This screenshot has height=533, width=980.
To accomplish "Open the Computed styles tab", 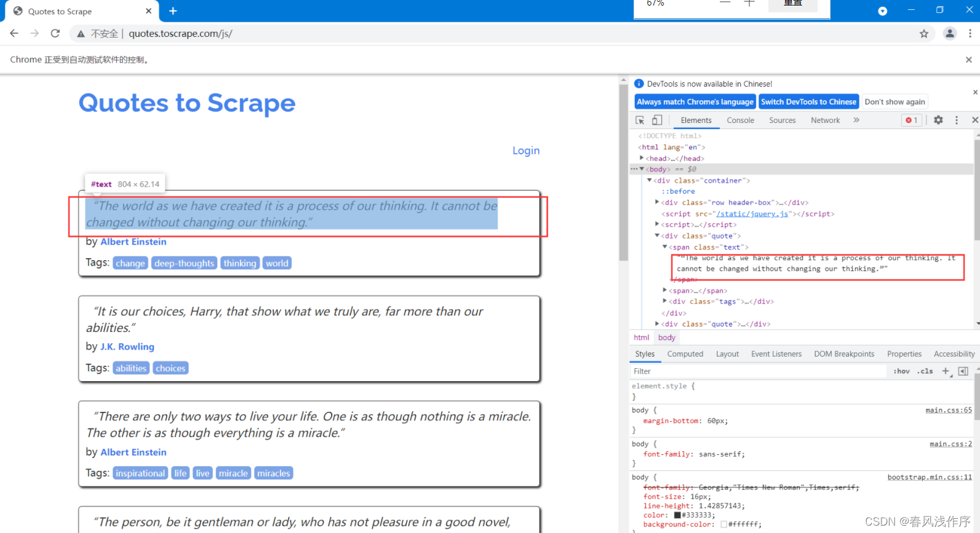I will click(x=685, y=354).
